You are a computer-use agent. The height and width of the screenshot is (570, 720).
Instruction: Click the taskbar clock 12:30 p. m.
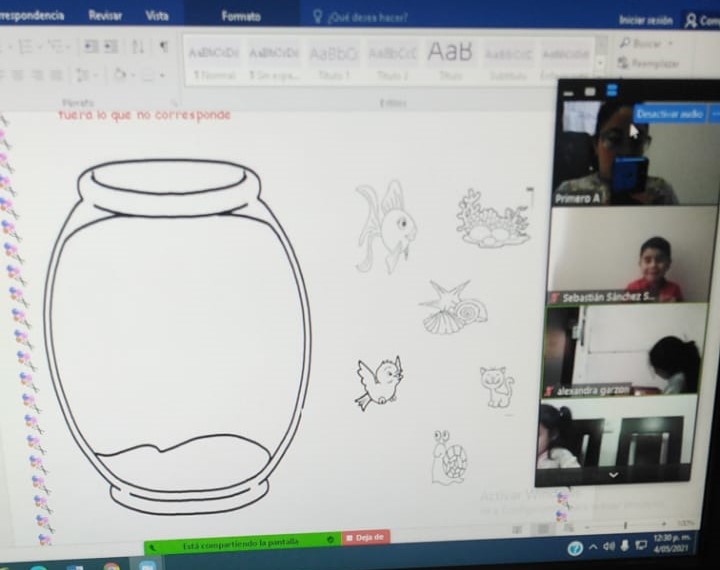671,542
